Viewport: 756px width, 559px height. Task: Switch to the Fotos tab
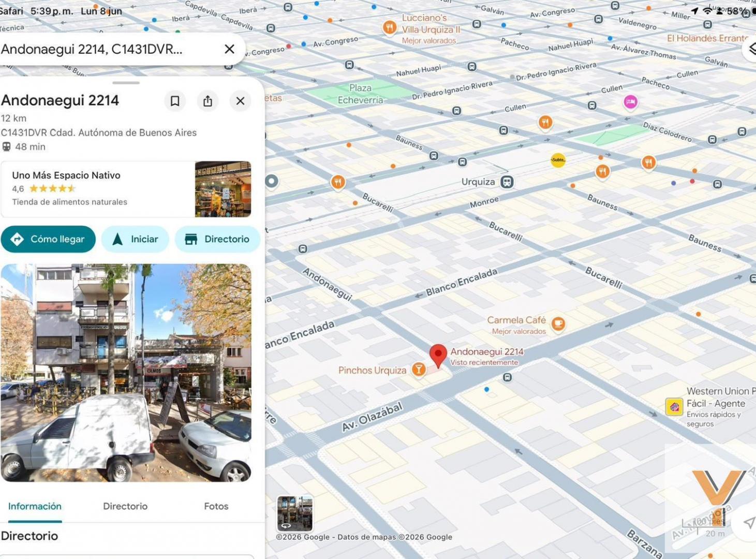click(x=216, y=506)
